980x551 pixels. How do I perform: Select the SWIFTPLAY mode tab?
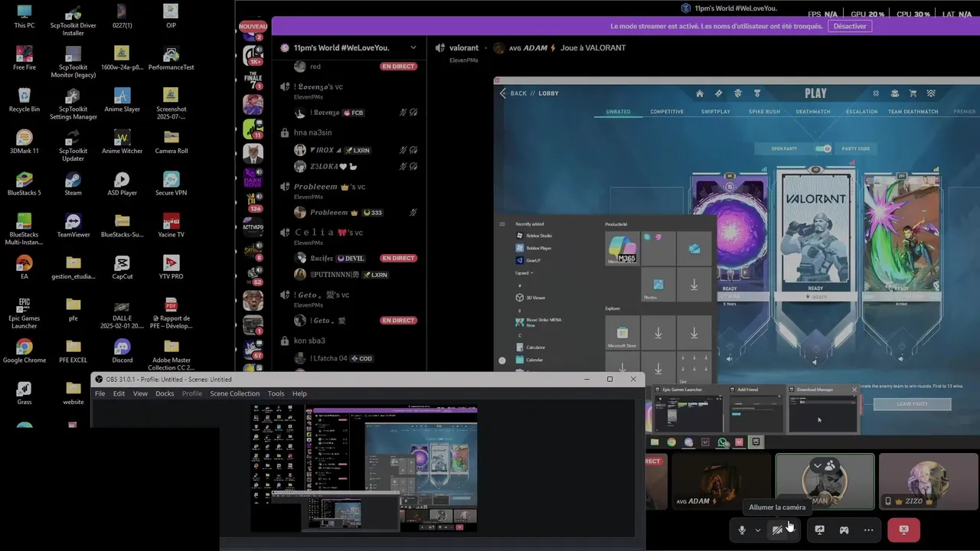pyautogui.click(x=716, y=112)
